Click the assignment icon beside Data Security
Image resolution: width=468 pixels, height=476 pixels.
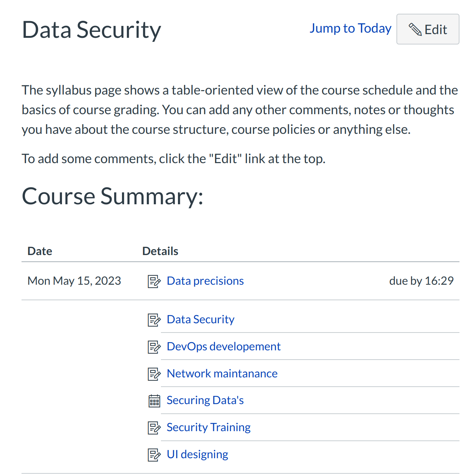[154, 320]
